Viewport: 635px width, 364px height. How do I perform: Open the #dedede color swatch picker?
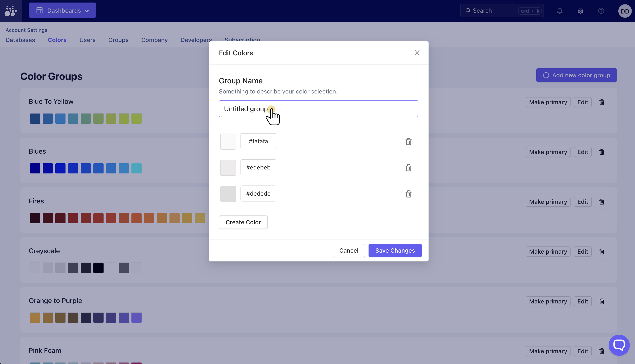[x=228, y=194]
